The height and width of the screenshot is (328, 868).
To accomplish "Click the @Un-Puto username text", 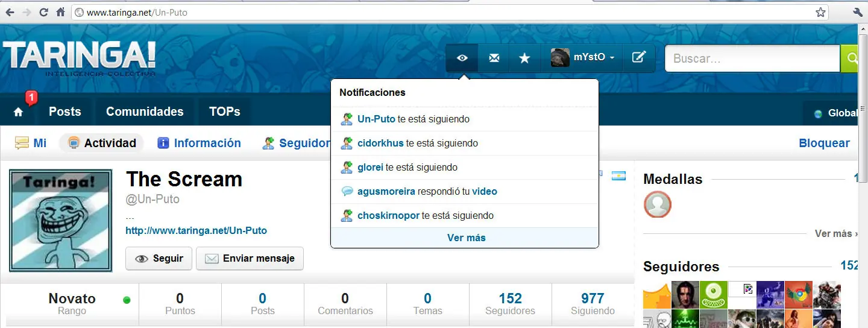I will point(153,199).
